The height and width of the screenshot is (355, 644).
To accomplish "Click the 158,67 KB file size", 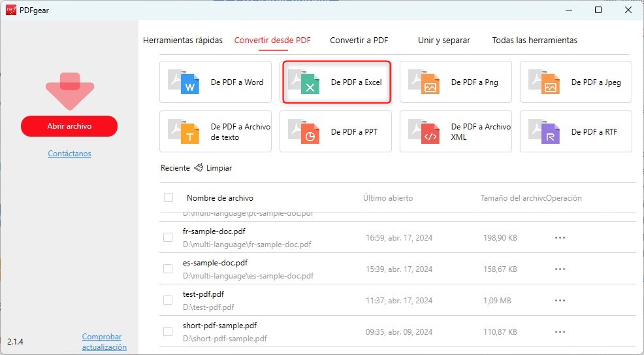I will (500, 269).
